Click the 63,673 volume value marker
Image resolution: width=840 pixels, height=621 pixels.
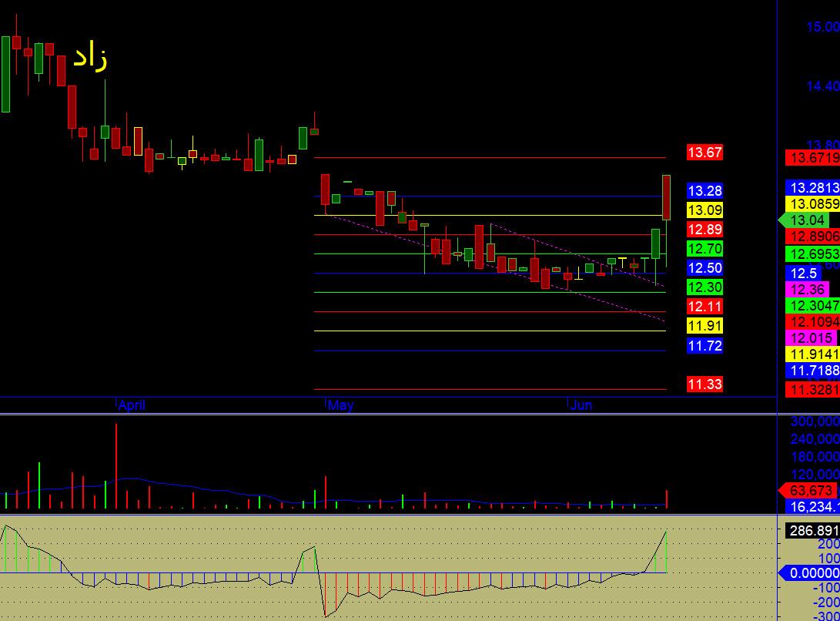point(808,490)
